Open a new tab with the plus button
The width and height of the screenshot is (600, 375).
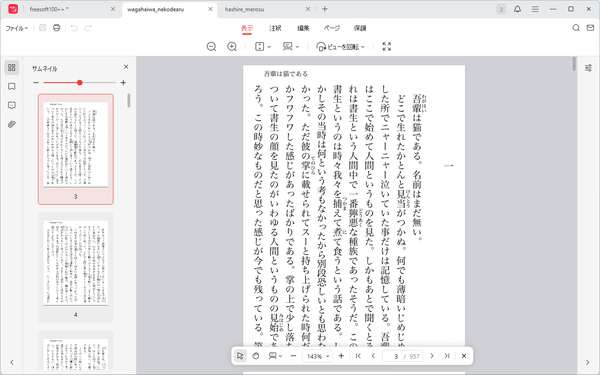click(x=324, y=9)
